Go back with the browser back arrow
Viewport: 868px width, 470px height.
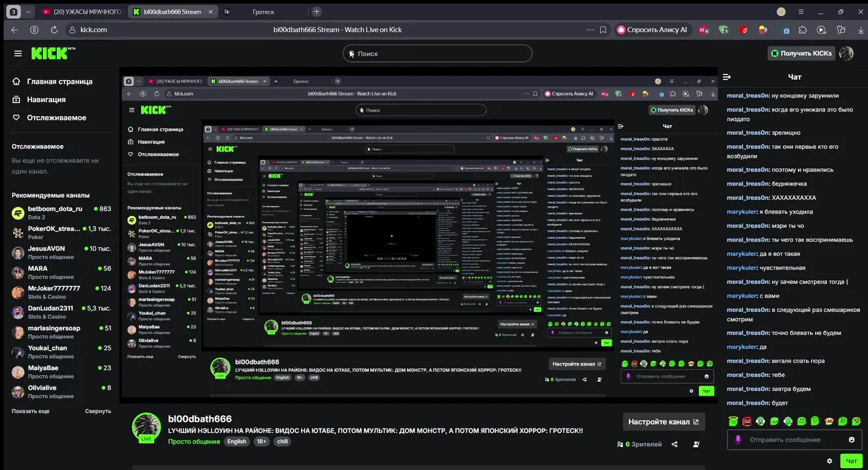[x=14, y=29]
